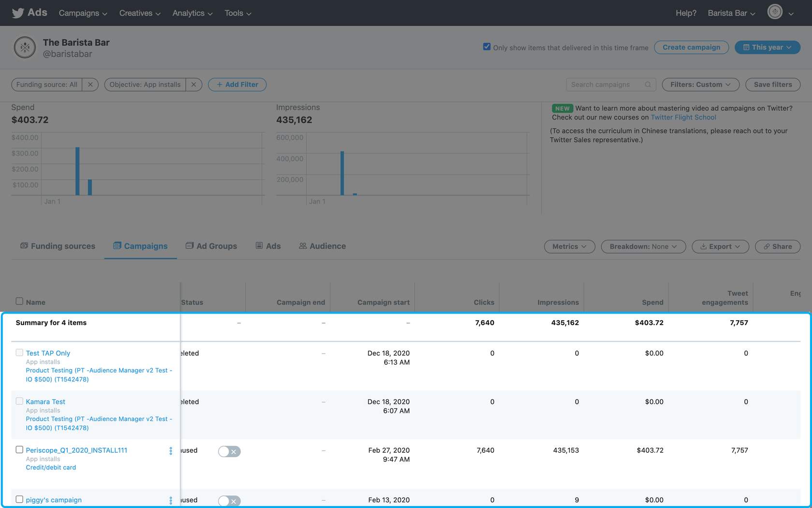Click the Credit/debit card funding link
Screen dimensions: 812x508
click(51, 467)
